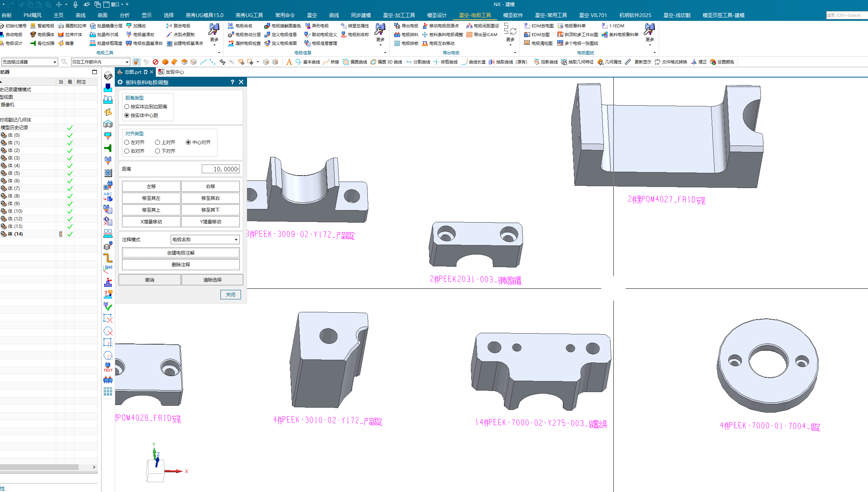Click the 创建电极注解 button
Viewport: 868px width, 492px height.
coord(181,253)
